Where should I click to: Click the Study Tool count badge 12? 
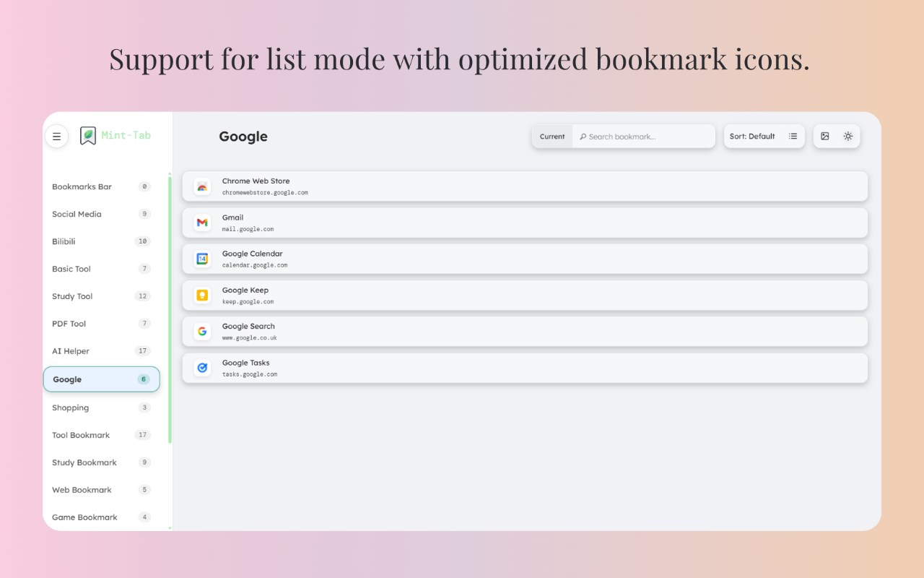[143, 296]
